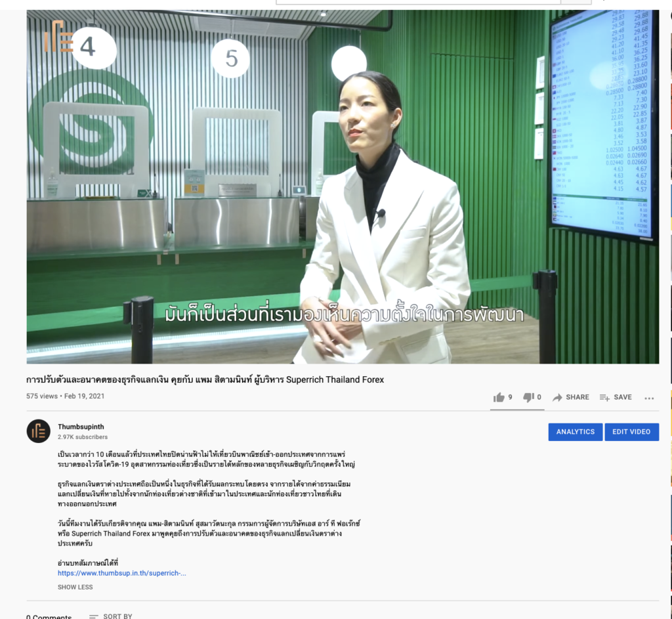The width and height of the screenshot is (672, 619).
Task: Collapse the description with Show Less
Action: tap(75, 587)
